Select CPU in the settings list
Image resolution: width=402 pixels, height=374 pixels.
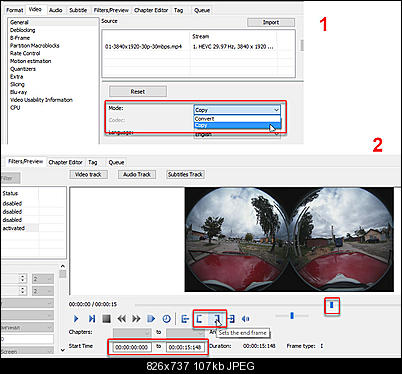15,108
